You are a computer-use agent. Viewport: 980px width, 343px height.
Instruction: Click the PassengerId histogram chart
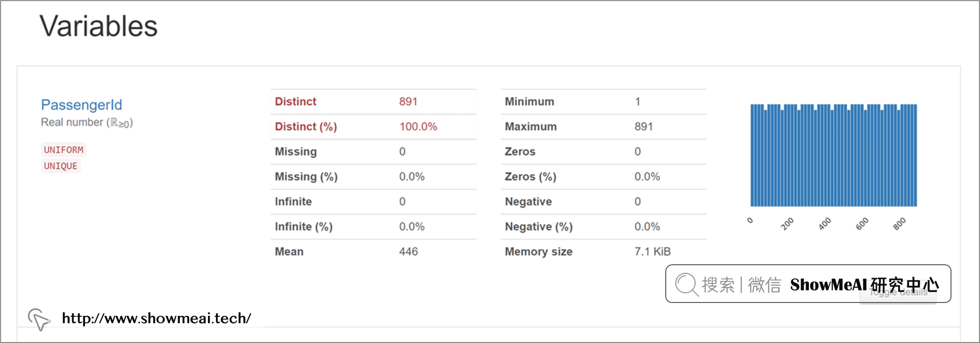click(833, 156)
